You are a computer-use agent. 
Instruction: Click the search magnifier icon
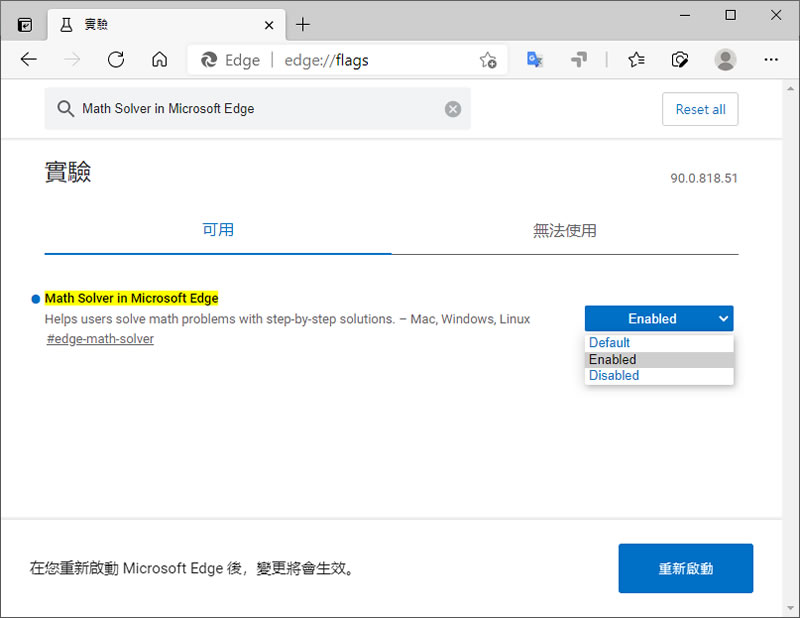pos(65,108)
